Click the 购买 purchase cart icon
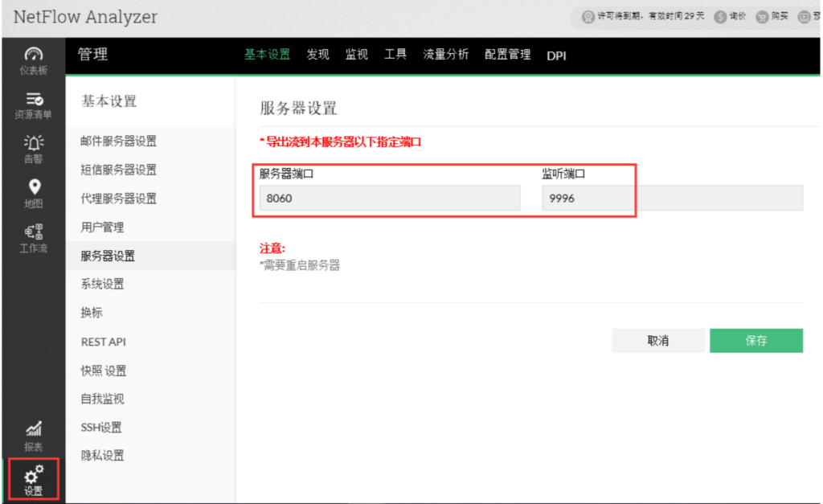The height and width of the screenshot is (504, 823). point(762,17)
